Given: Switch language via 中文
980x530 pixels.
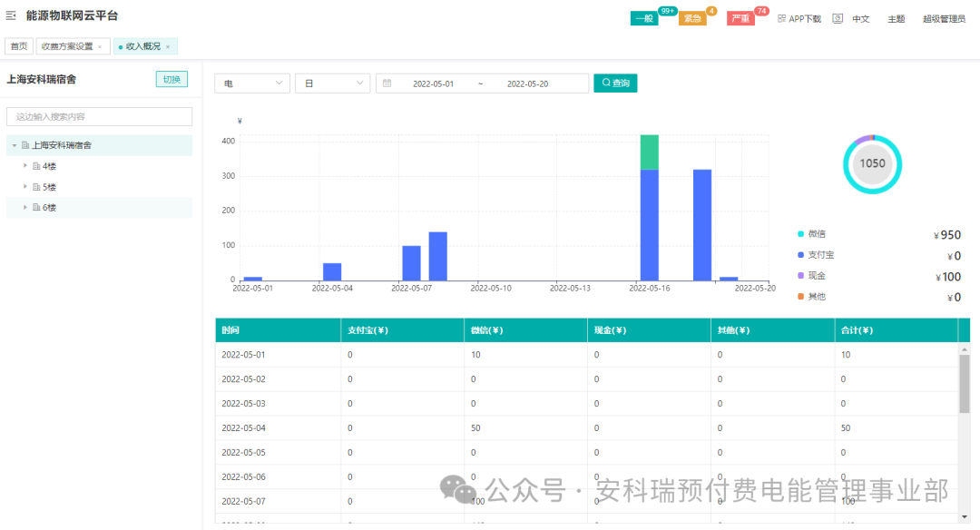Looking at the screenshot, I should [861, 19].
